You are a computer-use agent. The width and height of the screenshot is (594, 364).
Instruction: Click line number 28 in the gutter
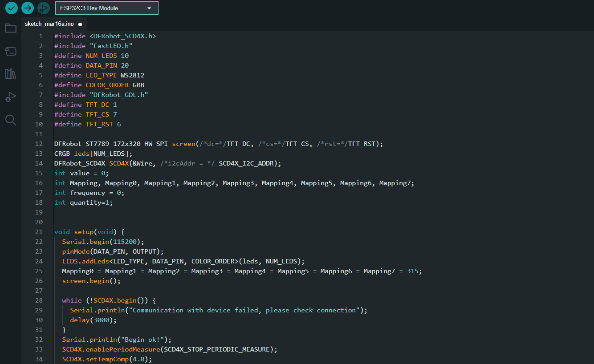(39, 300)
